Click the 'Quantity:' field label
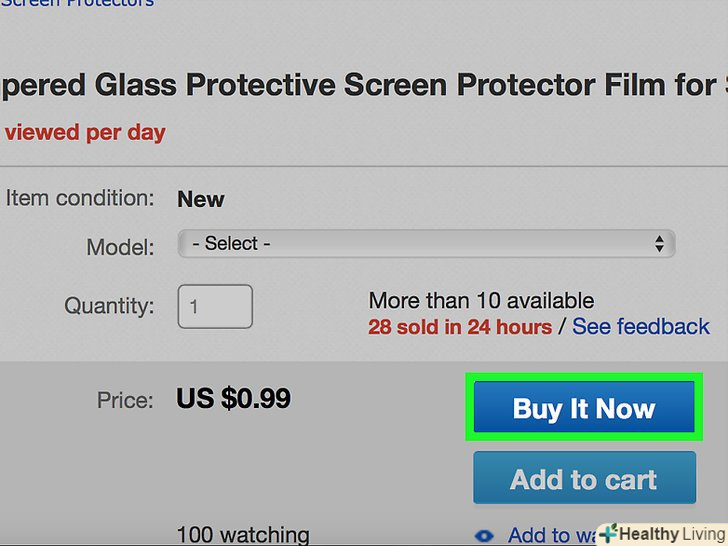The image size is (728, 546). [x=109, y=305]
